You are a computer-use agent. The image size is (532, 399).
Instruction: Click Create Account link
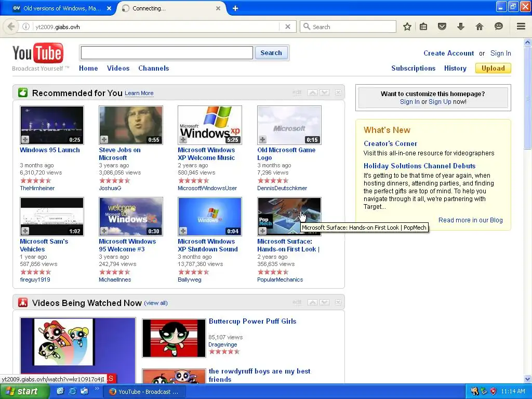pos(448,54)
